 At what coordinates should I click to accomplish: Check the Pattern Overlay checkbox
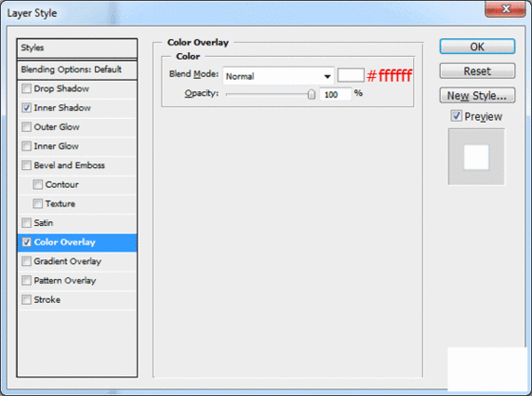pyautogui.click(x=27, y=280)
